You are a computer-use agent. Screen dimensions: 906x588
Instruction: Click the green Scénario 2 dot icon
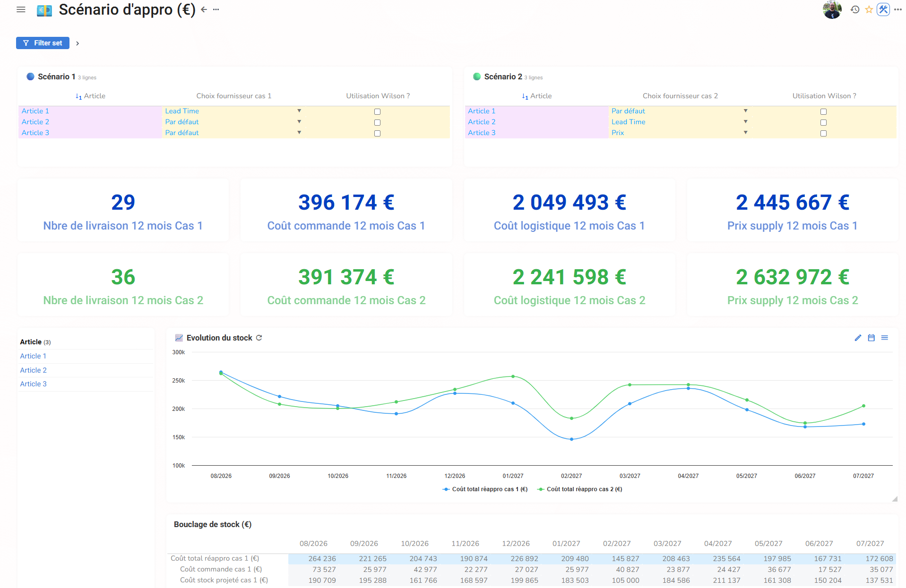(x=477, y=77)
